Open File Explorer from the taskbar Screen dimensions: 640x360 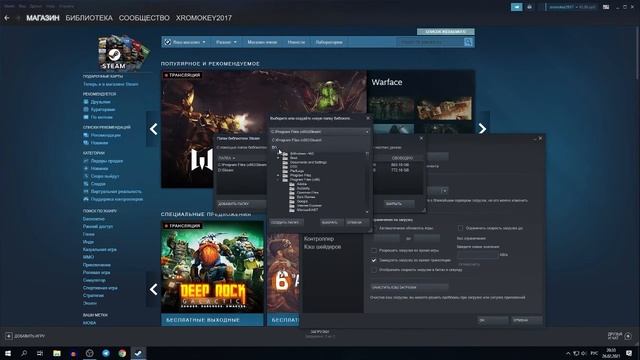pyautogui.click(x=57, y=353)
